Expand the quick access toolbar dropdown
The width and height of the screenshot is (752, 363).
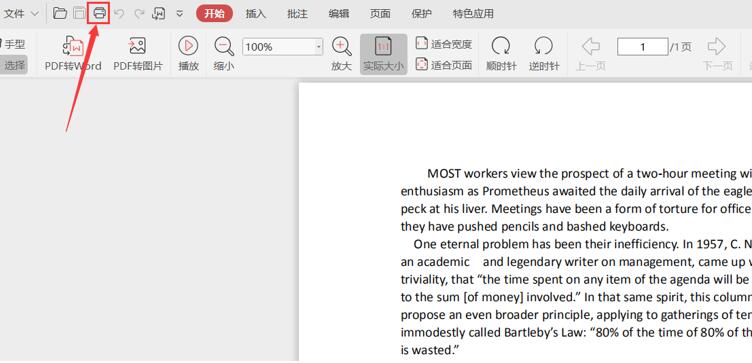coord(179,14)
